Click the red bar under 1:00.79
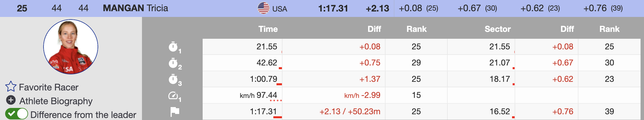The image size is (644, 120). click(x=279, y=84)
